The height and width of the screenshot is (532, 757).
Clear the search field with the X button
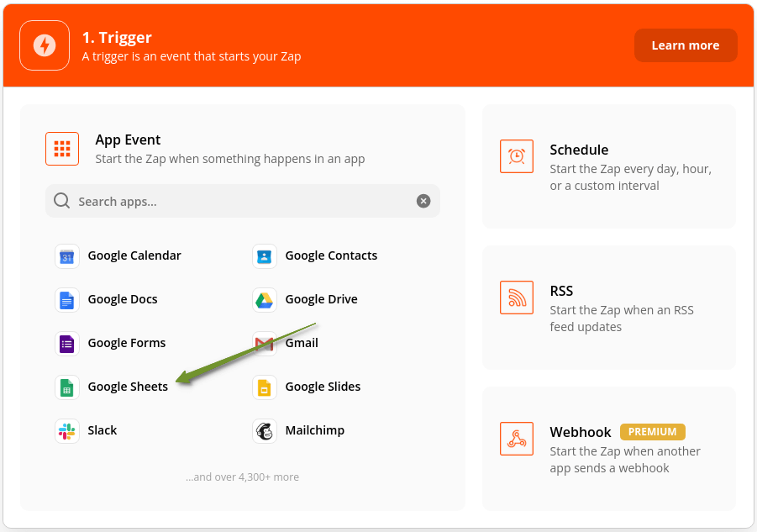423,201
